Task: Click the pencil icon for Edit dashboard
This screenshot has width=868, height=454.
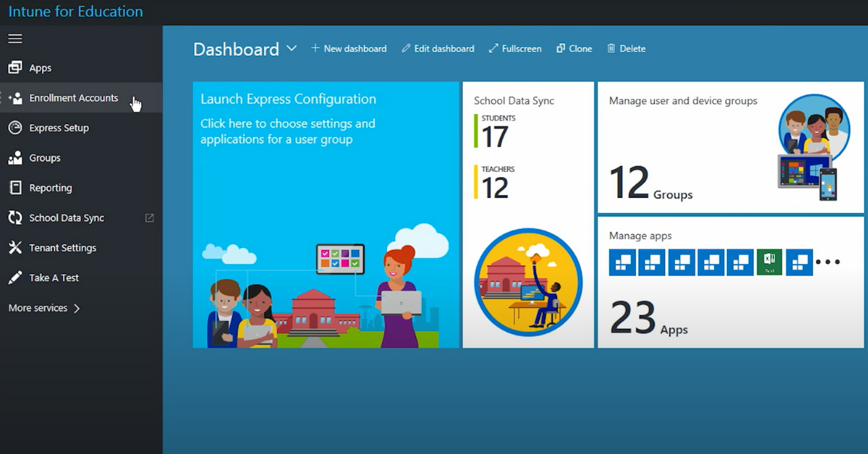Action: click(406, 48)
